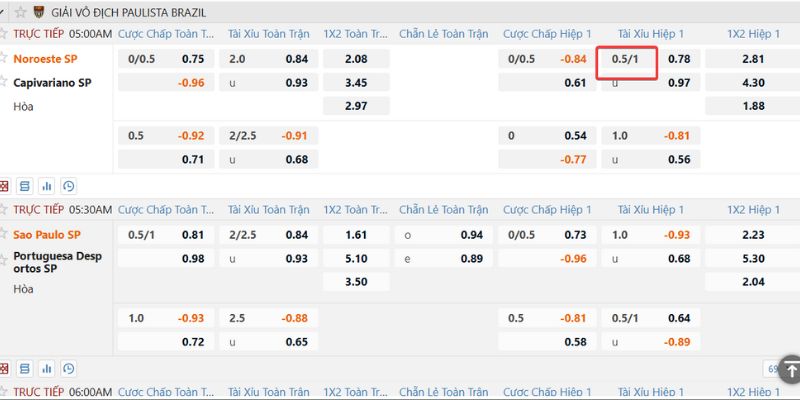Toggle favorite star for Noroeste SP
800x400 pixels.
[4, 58]
